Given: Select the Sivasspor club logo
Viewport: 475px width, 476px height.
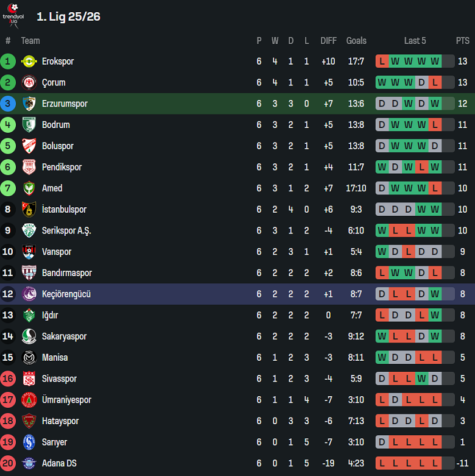Looking at the screenshot, I should point(29,378).
